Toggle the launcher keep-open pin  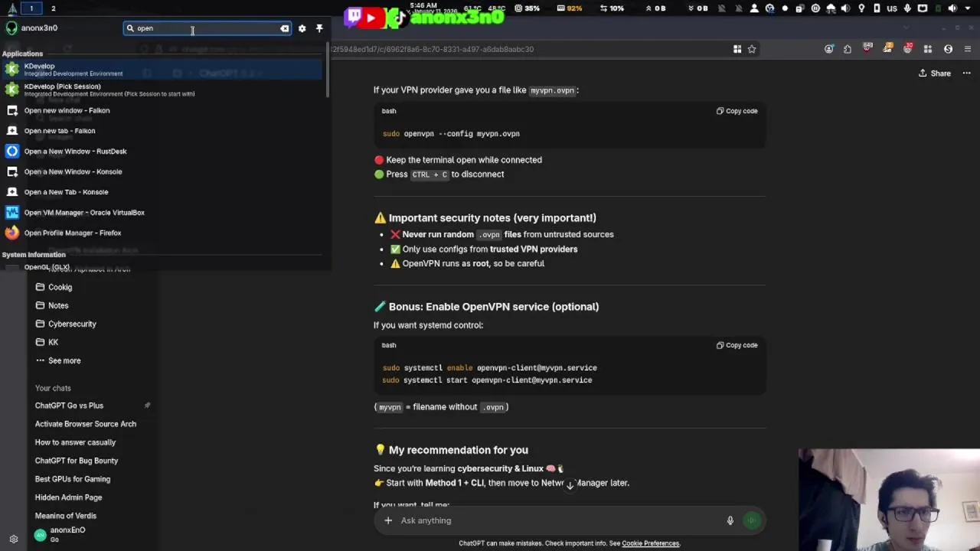click(x=319, y=28)
